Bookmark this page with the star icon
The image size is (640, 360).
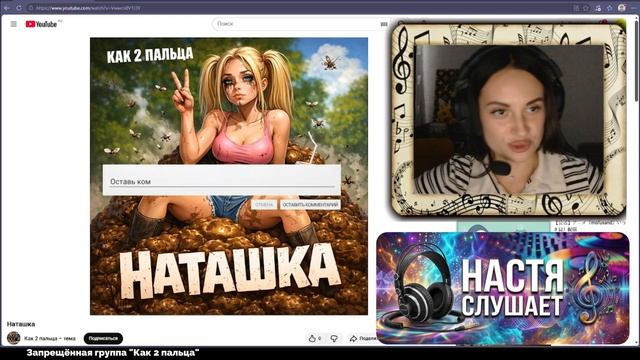point(586,8)
